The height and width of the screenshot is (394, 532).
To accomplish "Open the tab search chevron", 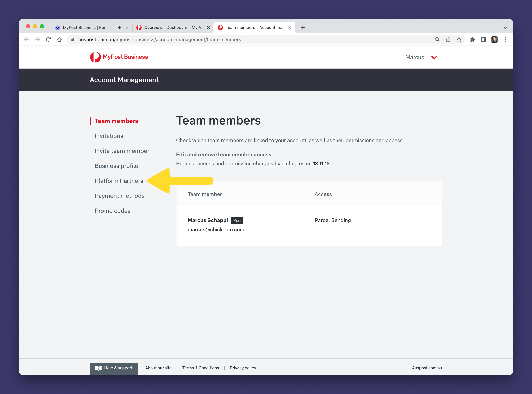I will [x=505, y=28].
